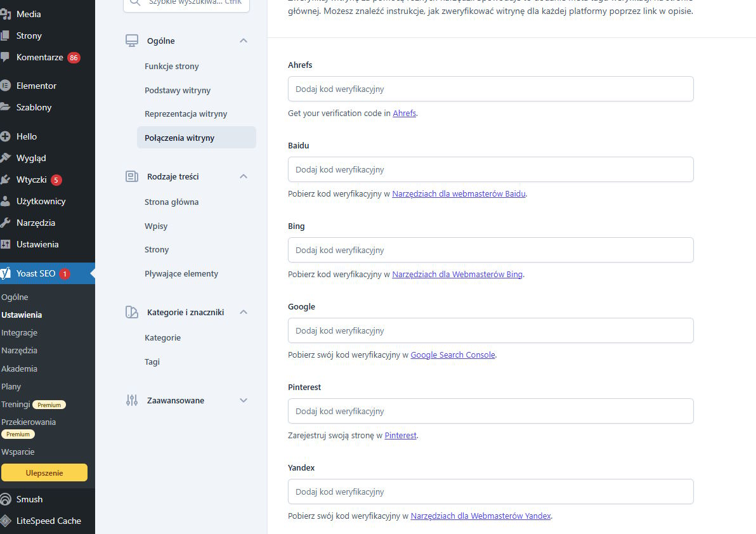Click the LiteSpeed Cache icon

(6, 521)
